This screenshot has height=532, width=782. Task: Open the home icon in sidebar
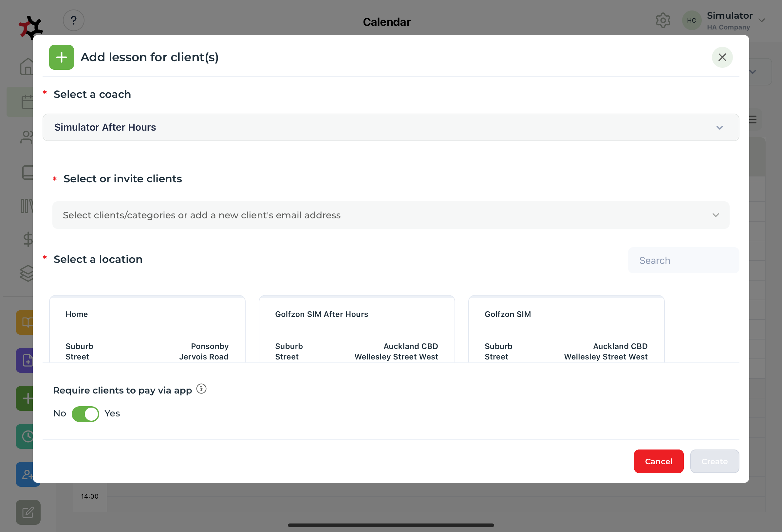(x=26, y=66)
